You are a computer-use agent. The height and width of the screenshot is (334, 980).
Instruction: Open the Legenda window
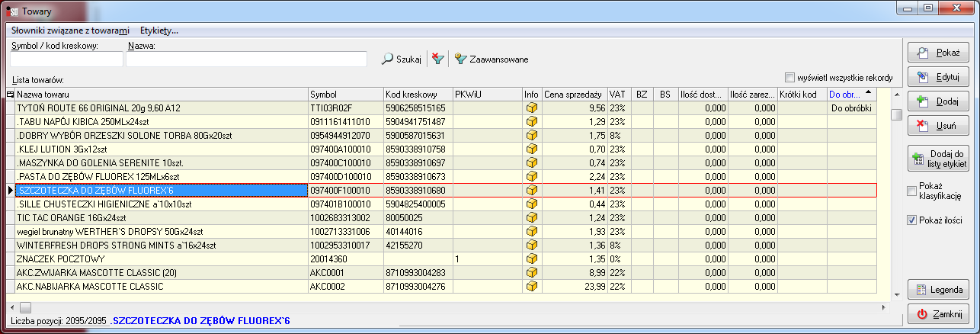pos(938,290)
